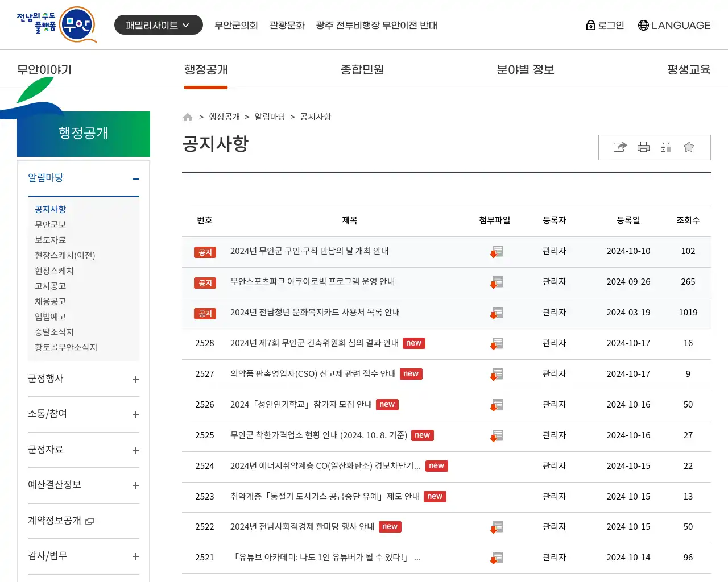
Task: Open the 분야별 정보 main menu
Action: pyautogui.click(x=526, y=70)
